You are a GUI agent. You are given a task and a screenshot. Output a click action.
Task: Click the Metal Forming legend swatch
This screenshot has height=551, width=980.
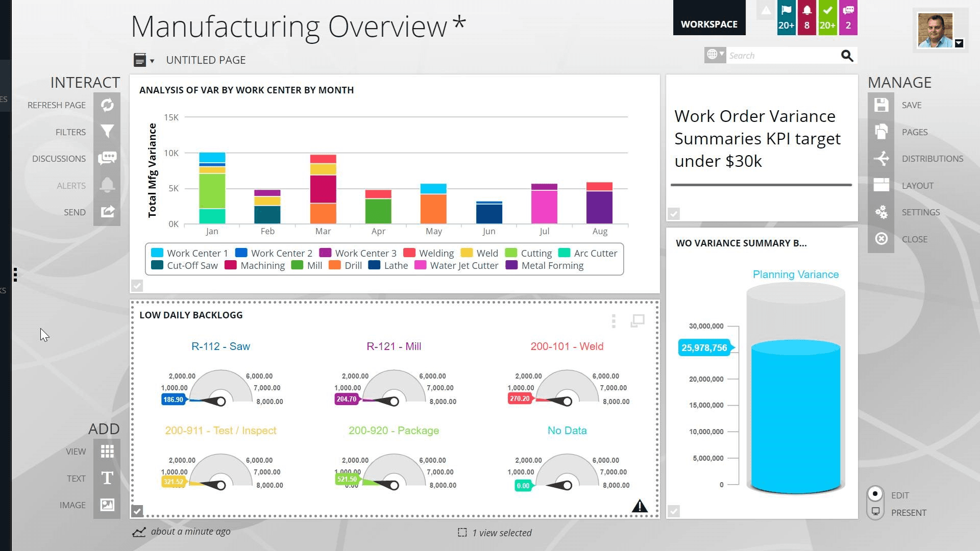pyautogui.click(x=511, y=265)
